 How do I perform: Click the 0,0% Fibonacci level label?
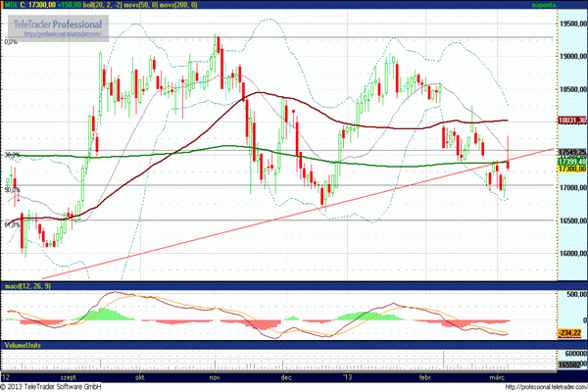click(12, 42)
